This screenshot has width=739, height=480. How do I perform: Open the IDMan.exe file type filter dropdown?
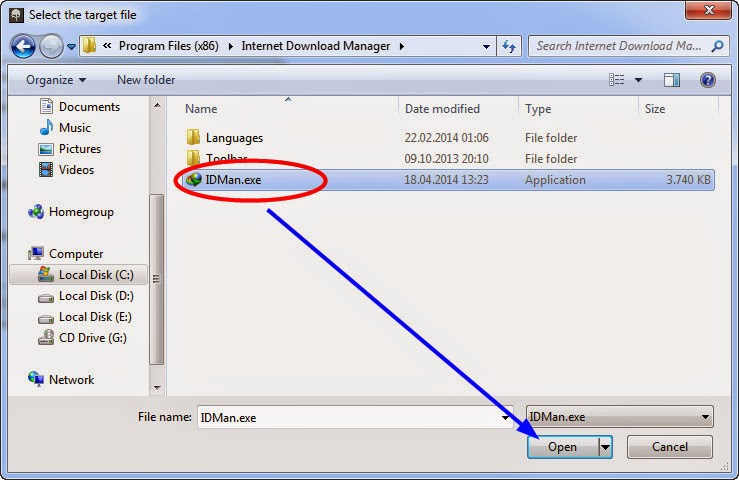coord(619,417)
